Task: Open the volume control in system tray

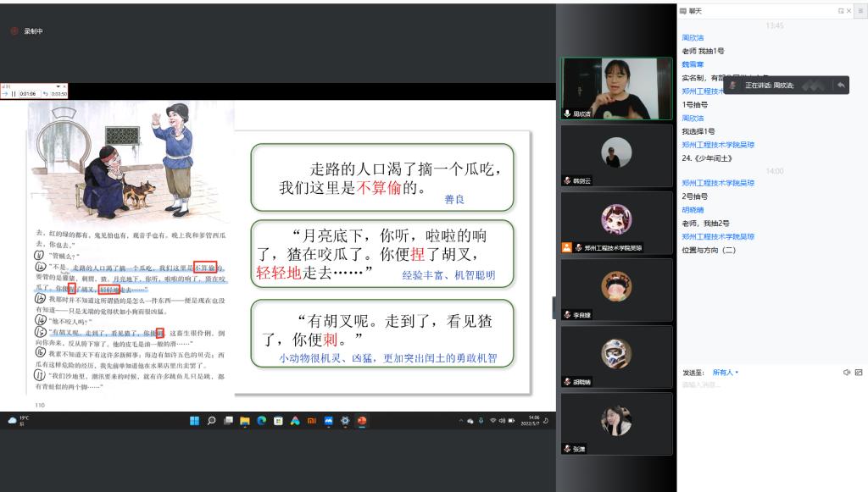Action: 502,421
